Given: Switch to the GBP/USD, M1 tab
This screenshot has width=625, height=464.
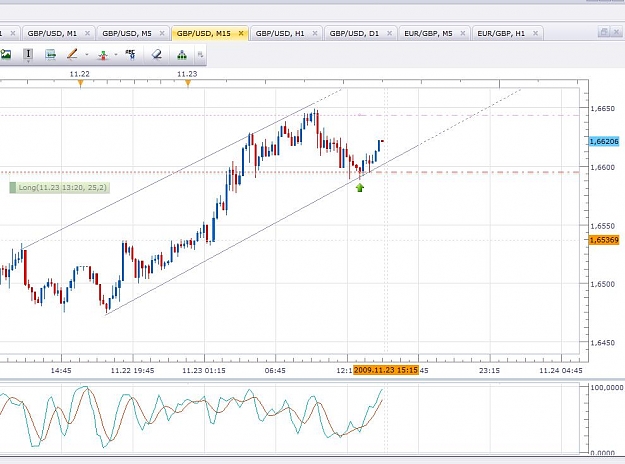Looking at the screenshot, I should tap(52, 33).
